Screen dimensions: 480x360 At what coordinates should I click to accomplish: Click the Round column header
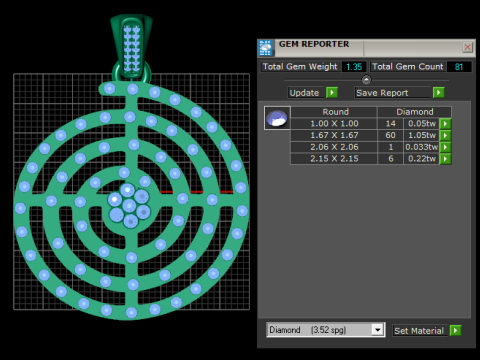click(334, 112)
